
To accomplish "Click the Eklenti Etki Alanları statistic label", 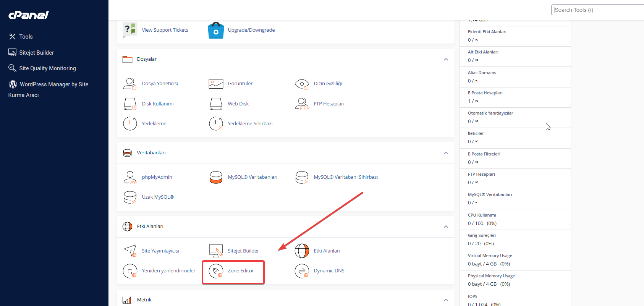I will point(487,32).
